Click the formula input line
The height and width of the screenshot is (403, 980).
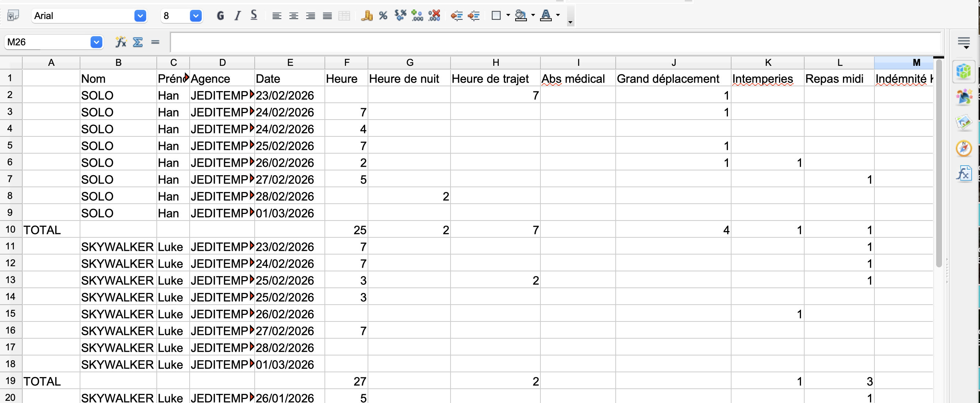tap(555, 42)
